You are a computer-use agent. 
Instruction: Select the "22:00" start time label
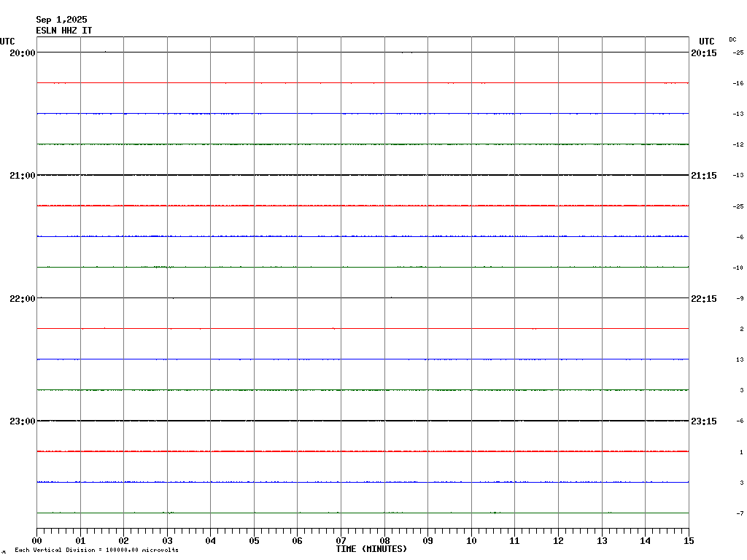(23, 298)
